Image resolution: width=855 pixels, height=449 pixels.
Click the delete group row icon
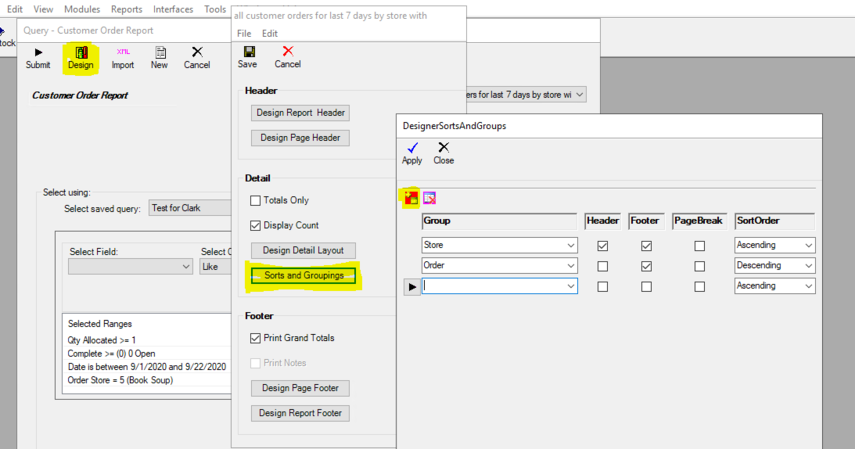pos(430,198)
